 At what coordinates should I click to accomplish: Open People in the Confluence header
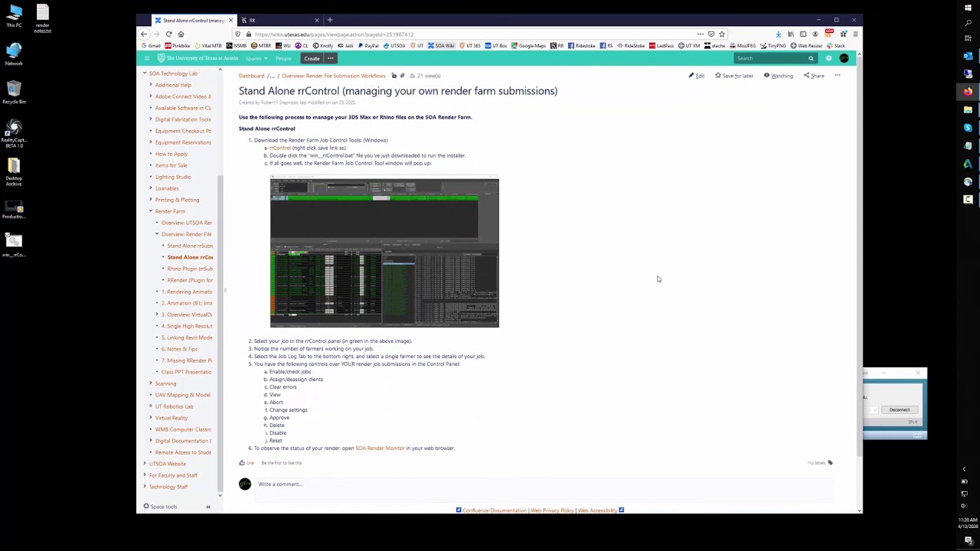tap(284, 58)
